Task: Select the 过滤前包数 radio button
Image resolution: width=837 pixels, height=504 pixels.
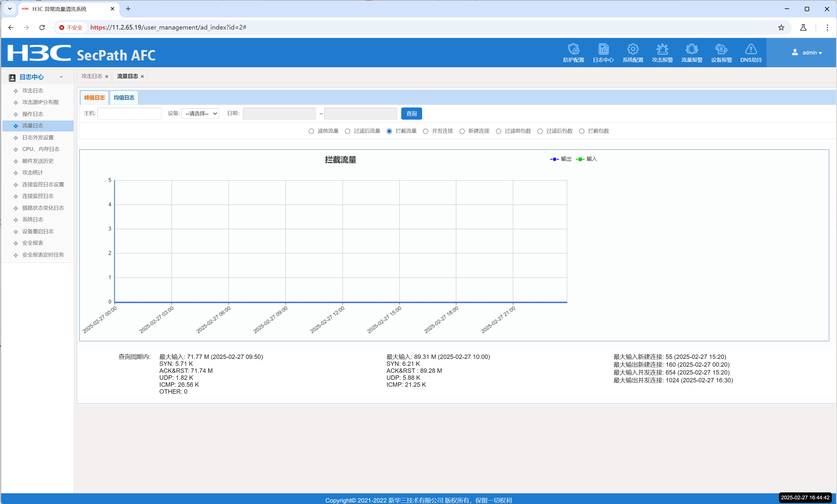Action: pyautogui.click(x=498, y=131)
